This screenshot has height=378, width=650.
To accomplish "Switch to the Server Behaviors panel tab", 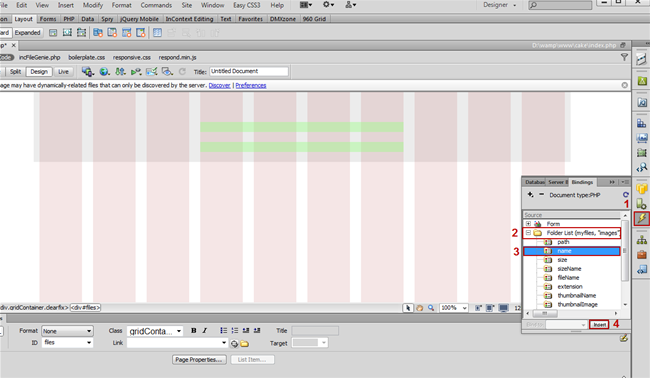I will coord(558,182).
